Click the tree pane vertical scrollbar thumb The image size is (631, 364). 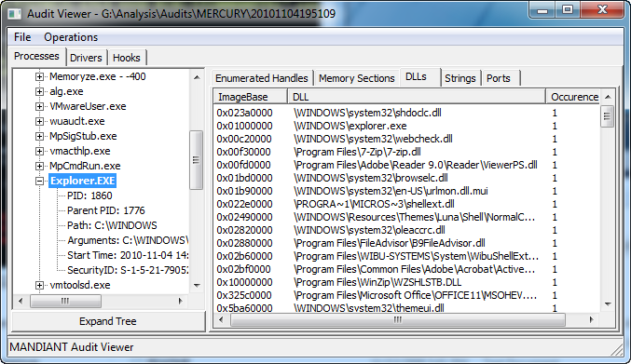point(196,160)
